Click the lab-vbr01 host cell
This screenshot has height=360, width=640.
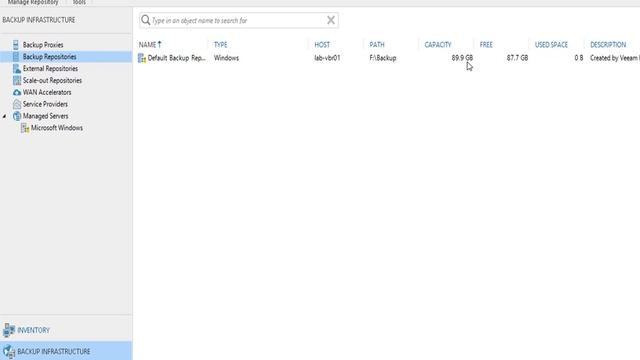tap(327, 58)
